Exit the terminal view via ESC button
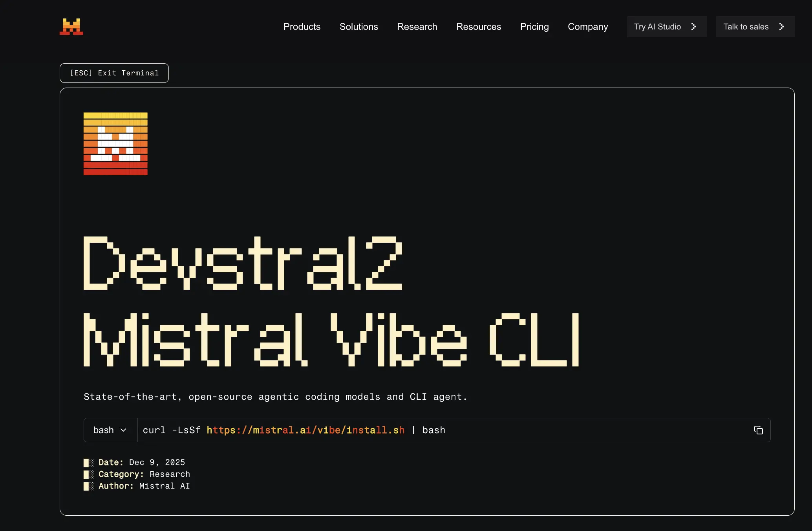812x531 pixels. tap(114, 73)
